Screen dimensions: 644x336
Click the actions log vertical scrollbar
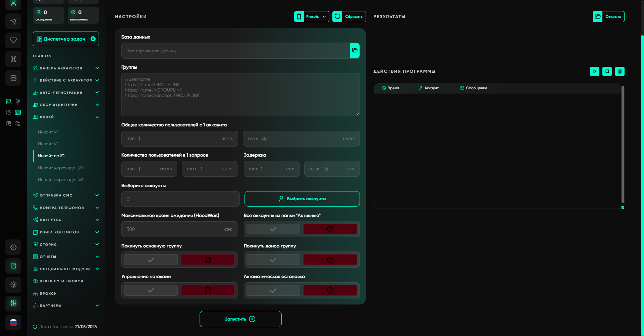623,144
